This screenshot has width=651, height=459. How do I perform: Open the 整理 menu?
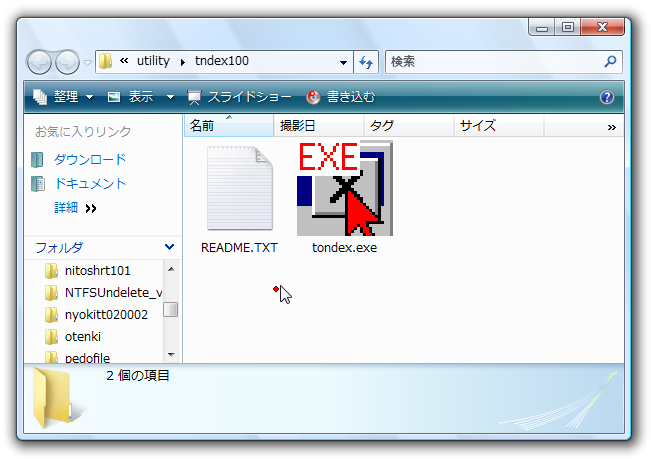coord(63,97)
